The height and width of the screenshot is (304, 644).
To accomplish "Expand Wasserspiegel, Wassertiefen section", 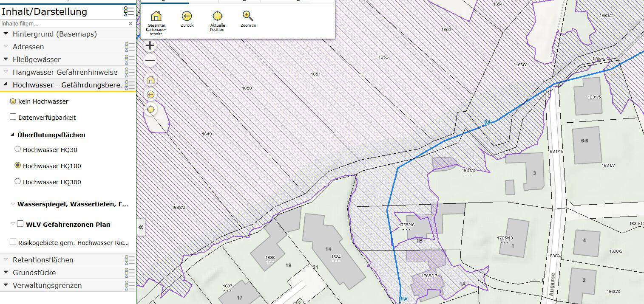I will pyautogui.click(x=13, y=204).
